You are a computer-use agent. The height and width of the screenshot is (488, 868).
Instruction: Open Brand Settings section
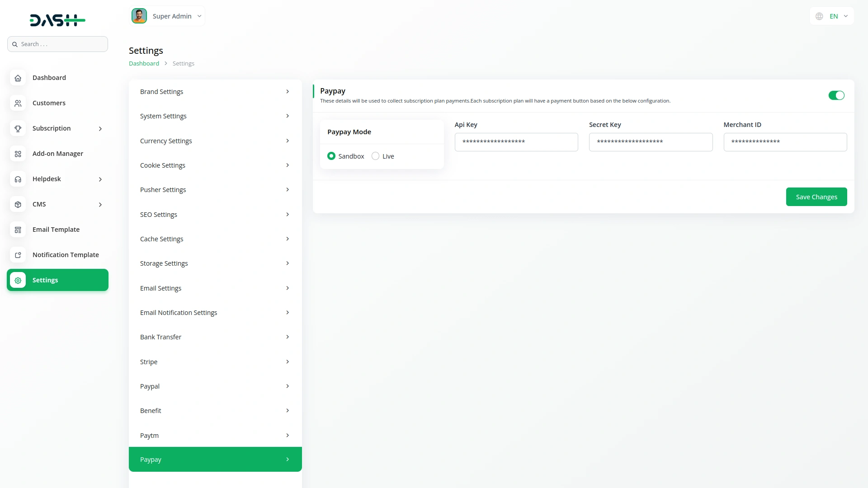215,92
